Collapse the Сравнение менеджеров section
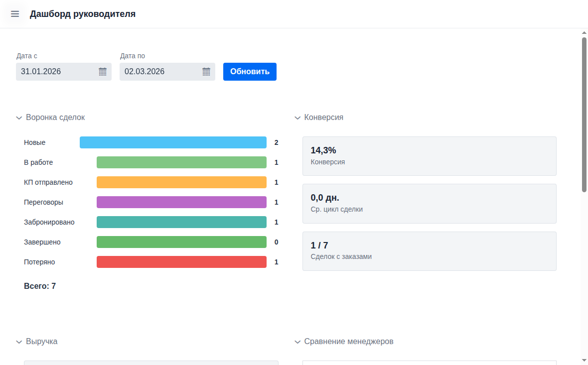The height and width of the screenshot is (365, 588). 297,342
